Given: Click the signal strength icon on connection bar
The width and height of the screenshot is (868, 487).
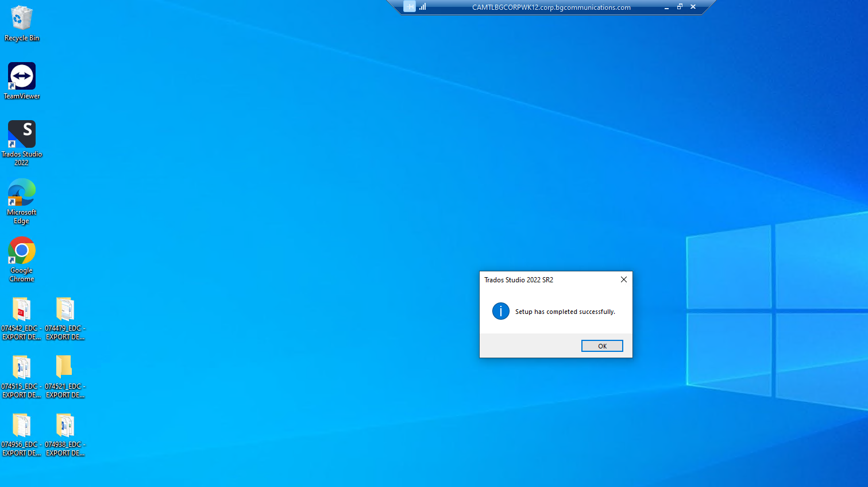Looking at the screenshot, I should [x=423, y=7].
